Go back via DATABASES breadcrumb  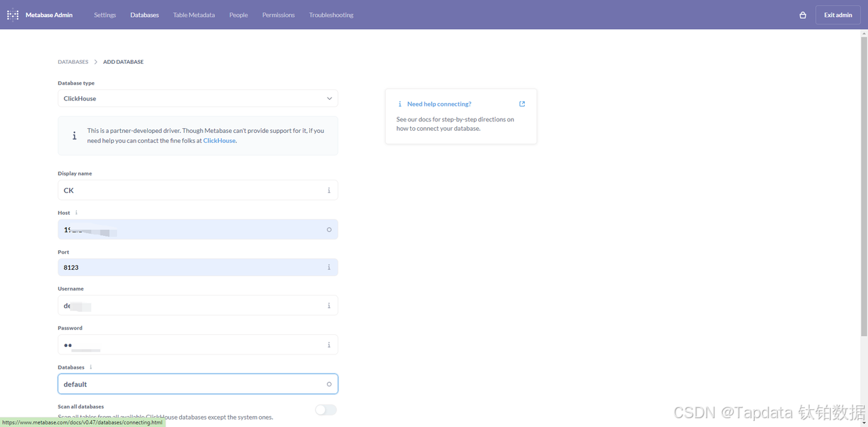(x=73, y=62)
